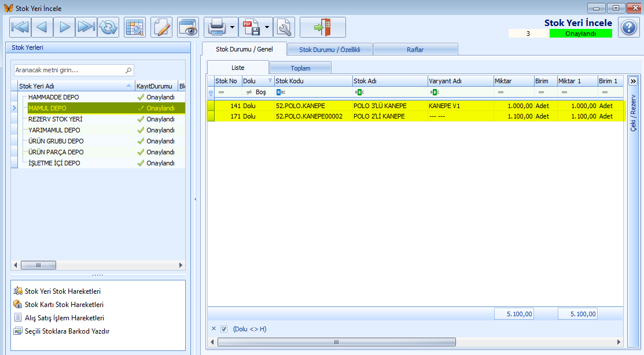Open the edit record pencil icon

click(x=161, y=27)
